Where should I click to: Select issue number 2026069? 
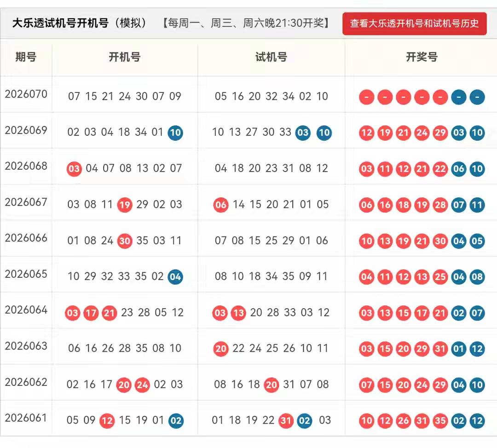pyautogui.click(x=26, y=130)
